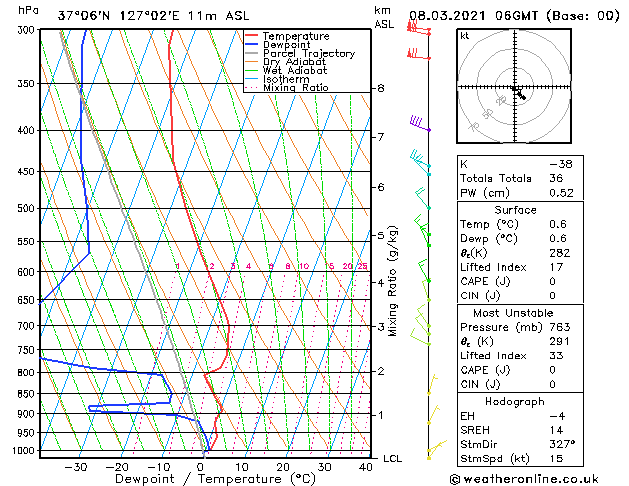629x486 pixels.
Task: Click the yellow wind barb near 850 hPa
Action: (432, 384)
